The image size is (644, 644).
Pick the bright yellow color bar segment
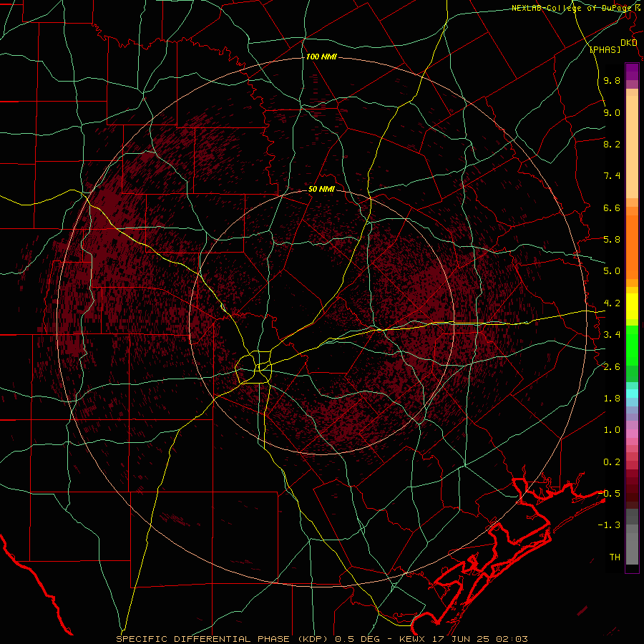632,306
